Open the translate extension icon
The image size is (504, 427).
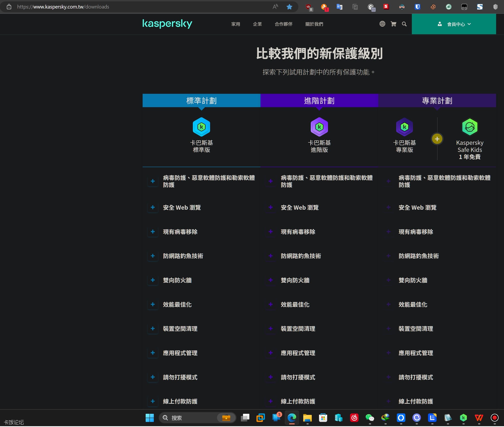tap(339, 7)
